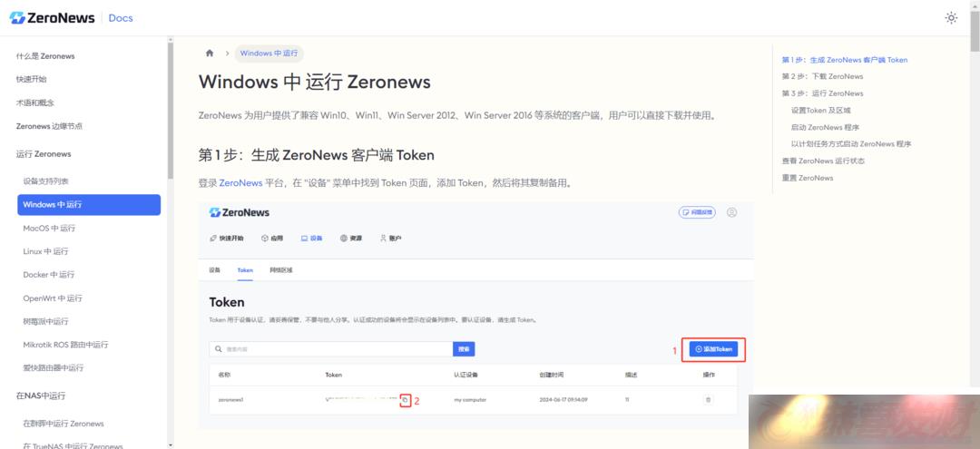Open MacOS 中 运行 sidebar page
Image resolution: width=980 pixels, height=449 pixels.
(49, 229)
